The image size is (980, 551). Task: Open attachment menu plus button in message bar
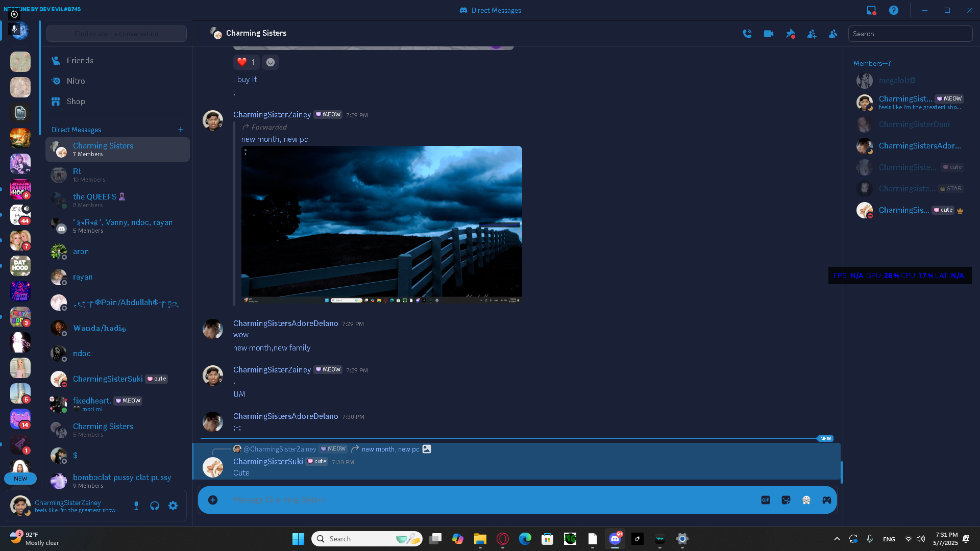coord(213,500)
